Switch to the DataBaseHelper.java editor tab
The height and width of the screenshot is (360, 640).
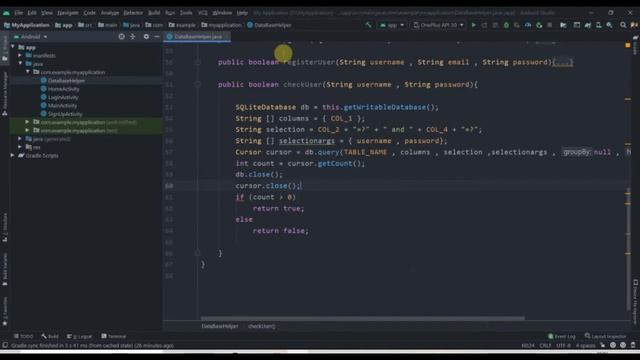(x=198, y=37)
